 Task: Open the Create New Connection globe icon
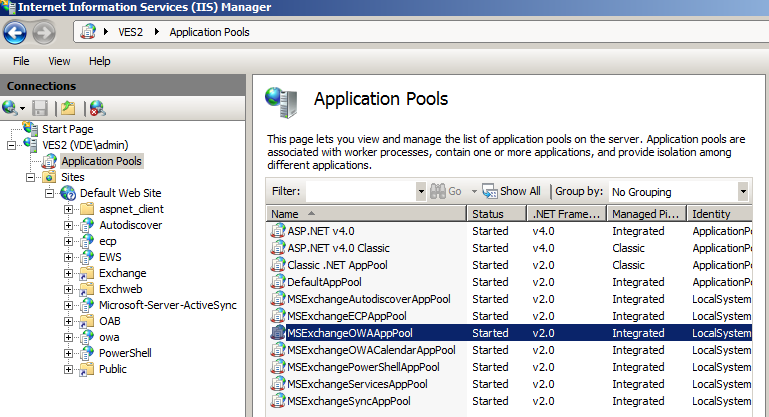(x=9, y=108)
